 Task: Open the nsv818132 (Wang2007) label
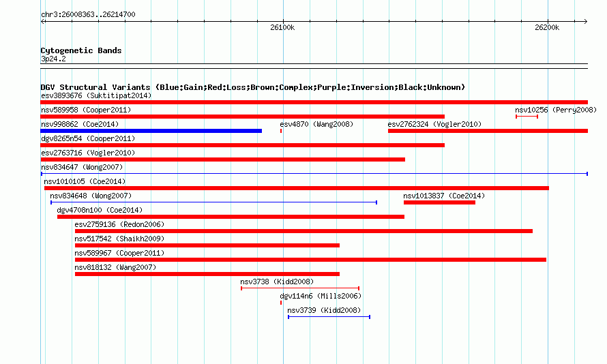point(115,267)
